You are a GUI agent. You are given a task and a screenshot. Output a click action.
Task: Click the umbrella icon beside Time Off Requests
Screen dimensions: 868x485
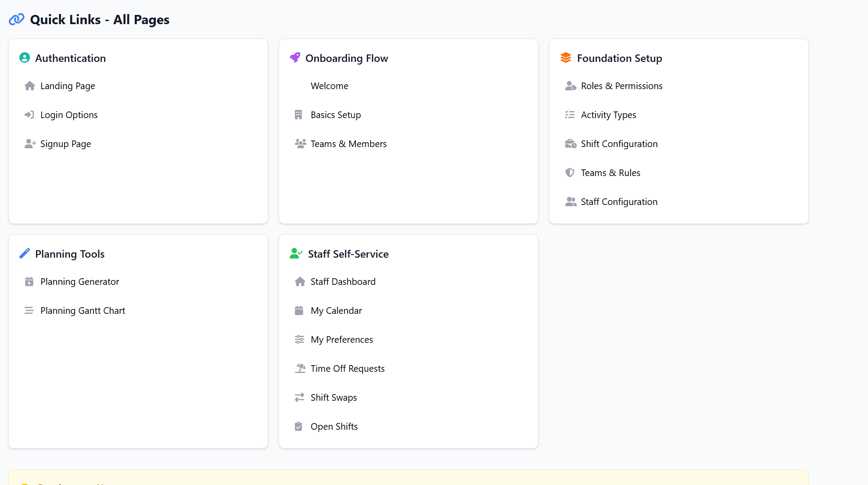coord(300,369)
